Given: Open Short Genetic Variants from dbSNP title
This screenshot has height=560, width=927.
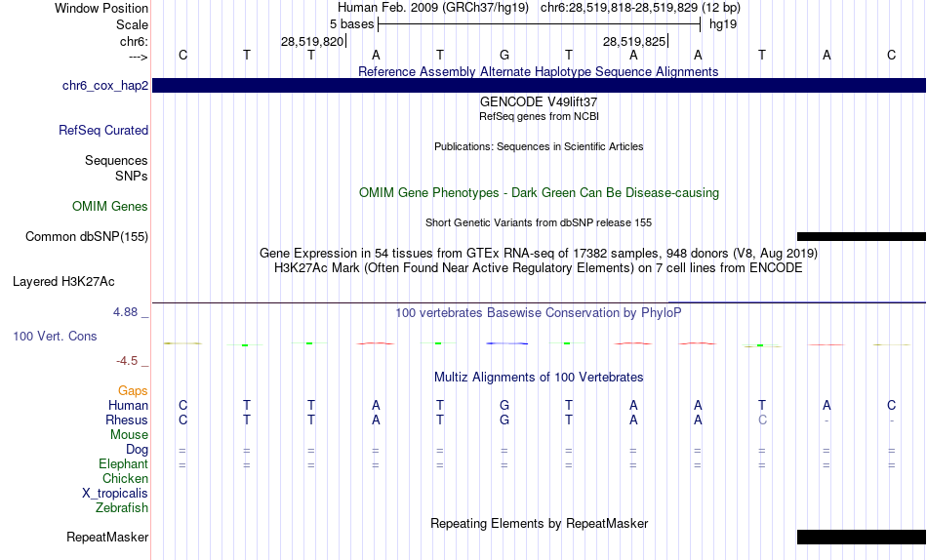Looking at the screenshot, I should (x=539, y=223).
